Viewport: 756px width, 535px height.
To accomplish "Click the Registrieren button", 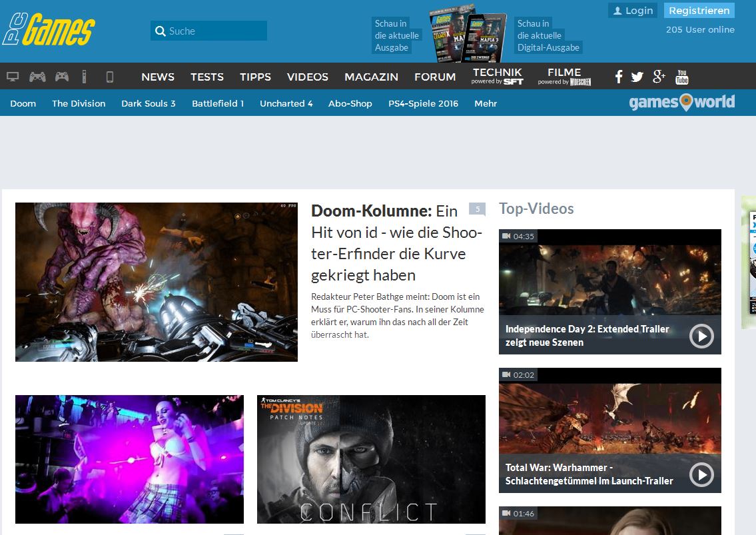I will (x=699, y=11).
